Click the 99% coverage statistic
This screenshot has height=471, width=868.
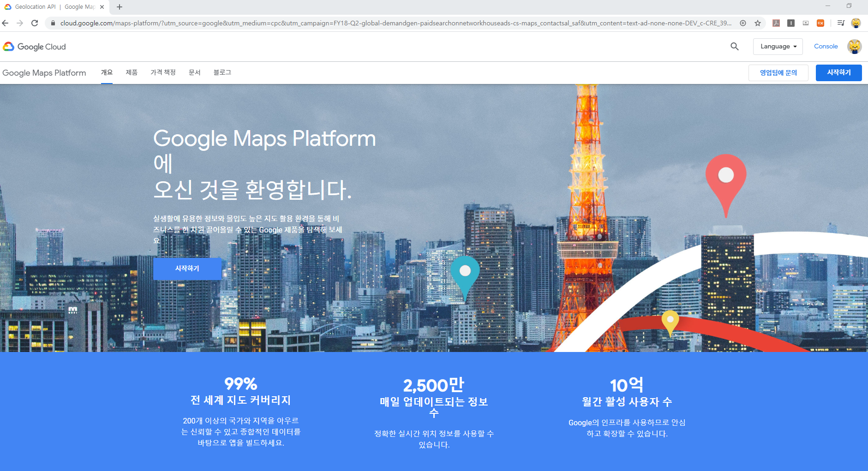coord(240,384)
